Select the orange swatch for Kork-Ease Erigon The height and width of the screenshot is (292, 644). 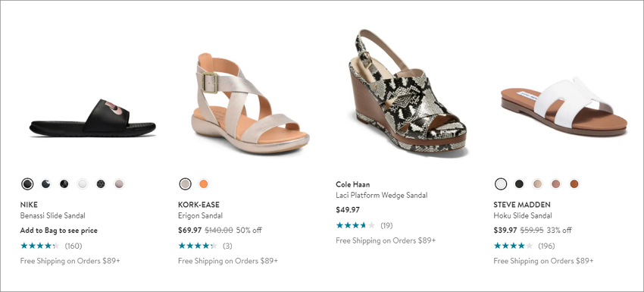pyautogui.click(x=203, y=184)
